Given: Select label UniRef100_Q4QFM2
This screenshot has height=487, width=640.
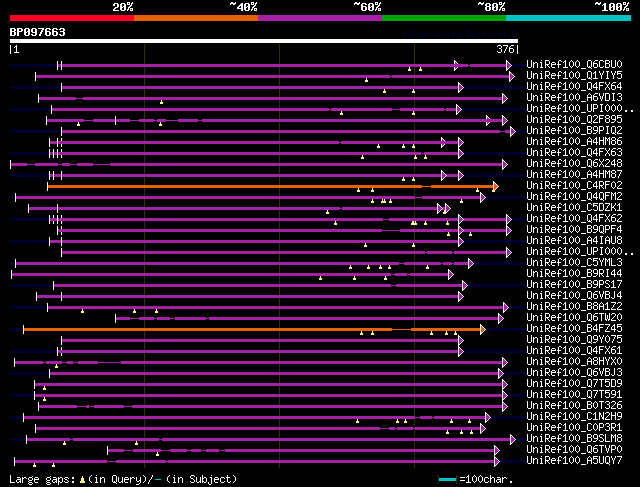Looking at the screenshot, I should coord(574,197).
